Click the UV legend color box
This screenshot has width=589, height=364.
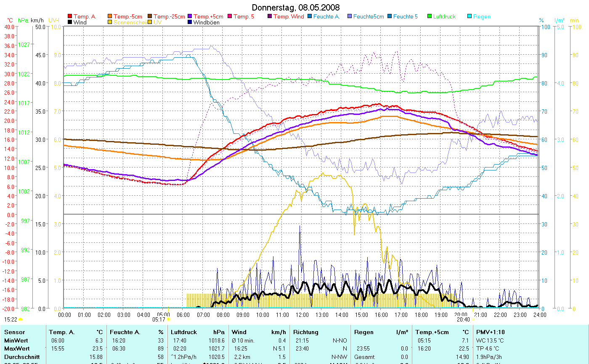[150, 22]
